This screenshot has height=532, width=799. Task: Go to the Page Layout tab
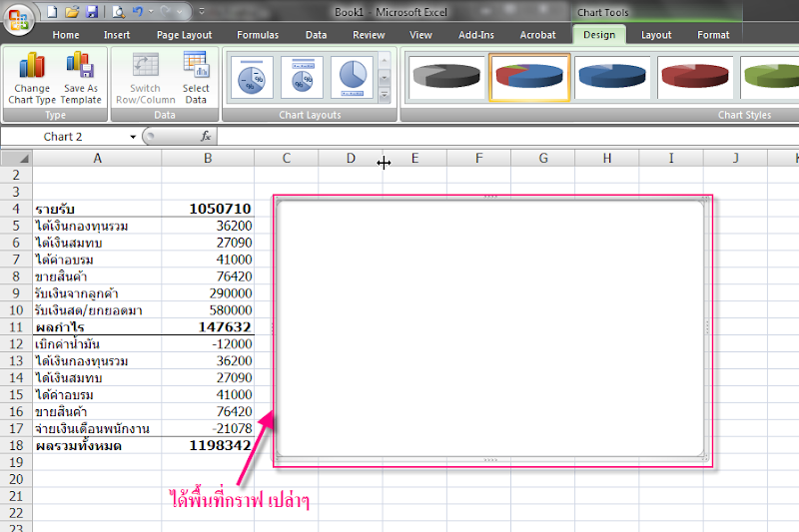click(184, 35)
